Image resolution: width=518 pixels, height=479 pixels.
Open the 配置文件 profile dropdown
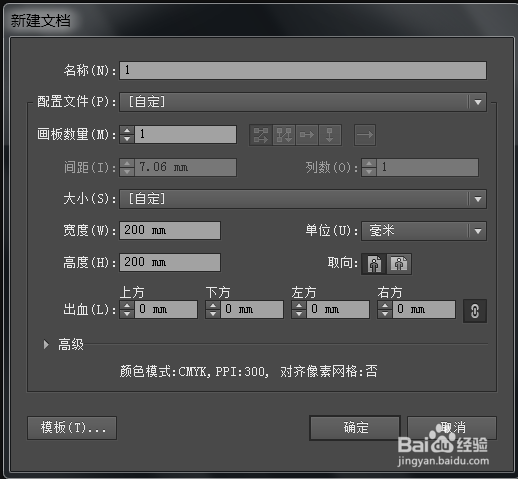point(303,102)
